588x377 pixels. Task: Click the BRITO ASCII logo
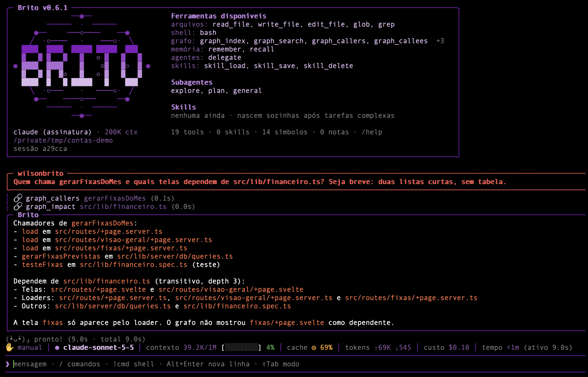[x=82, y=66]
